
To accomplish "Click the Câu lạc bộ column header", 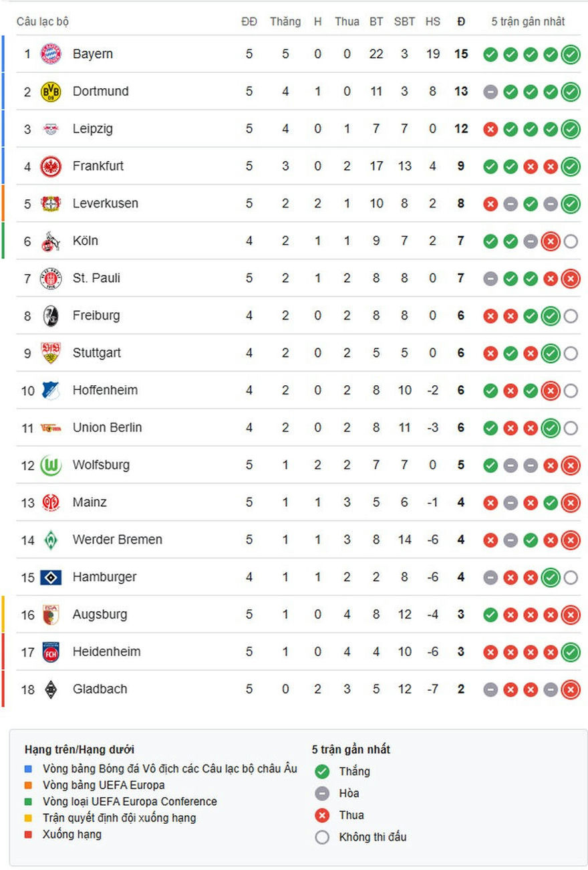I will pos(43,21).
